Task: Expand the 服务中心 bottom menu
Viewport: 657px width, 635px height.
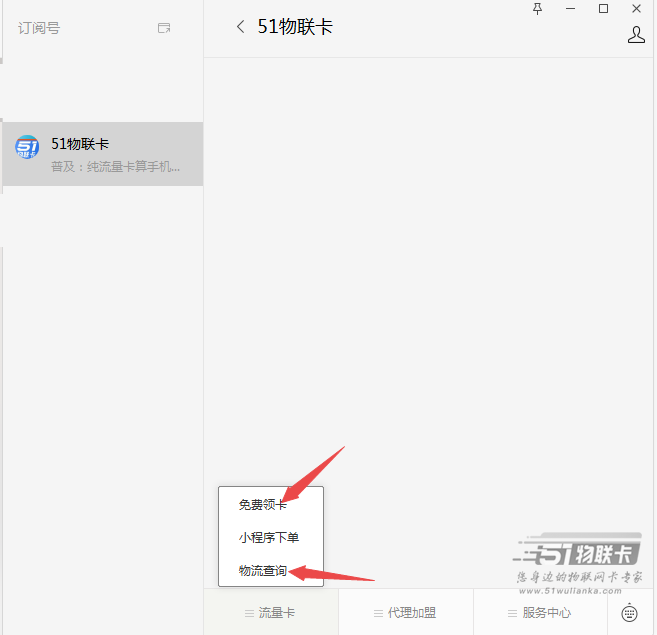Action: tap(540, 613)
